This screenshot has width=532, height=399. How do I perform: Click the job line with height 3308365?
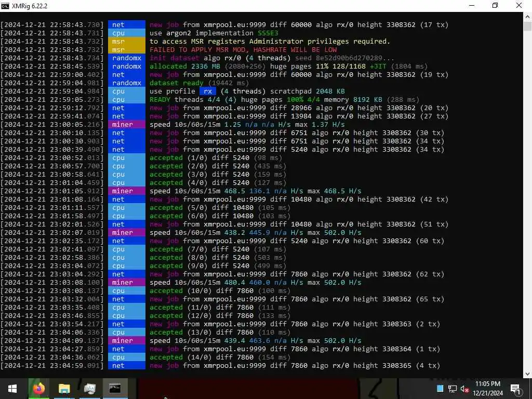point(295,365)
